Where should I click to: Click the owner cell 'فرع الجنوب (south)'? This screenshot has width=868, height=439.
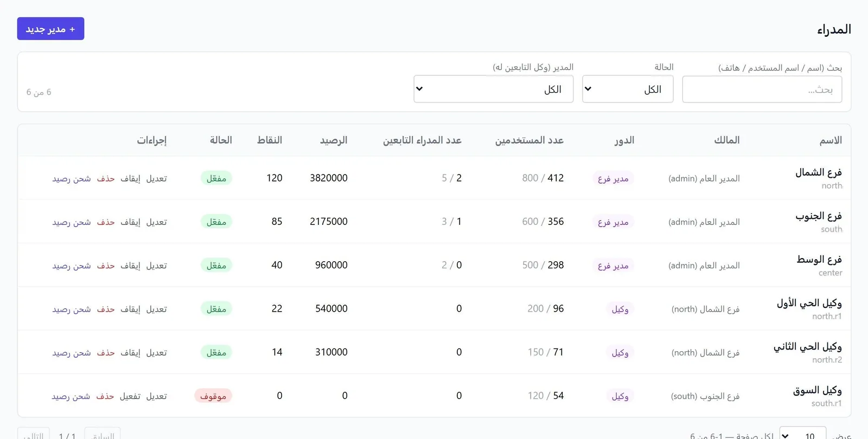point(705,396)
